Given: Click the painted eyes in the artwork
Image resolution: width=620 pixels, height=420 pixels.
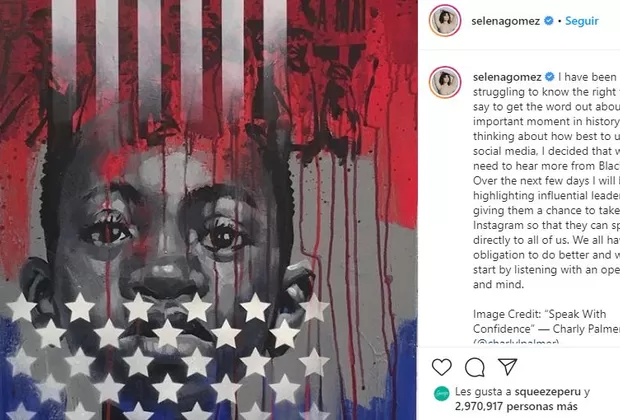Looking at the screenshot, I should 164,229.
